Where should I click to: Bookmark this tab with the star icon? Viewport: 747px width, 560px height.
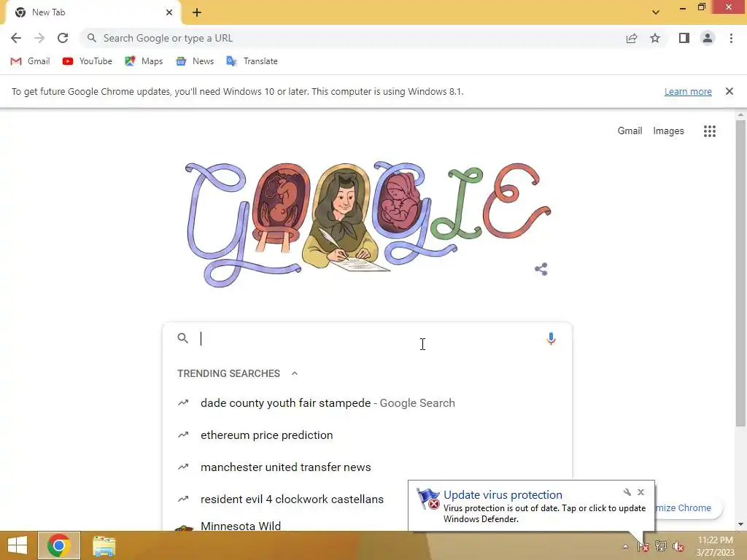[655, 38]
